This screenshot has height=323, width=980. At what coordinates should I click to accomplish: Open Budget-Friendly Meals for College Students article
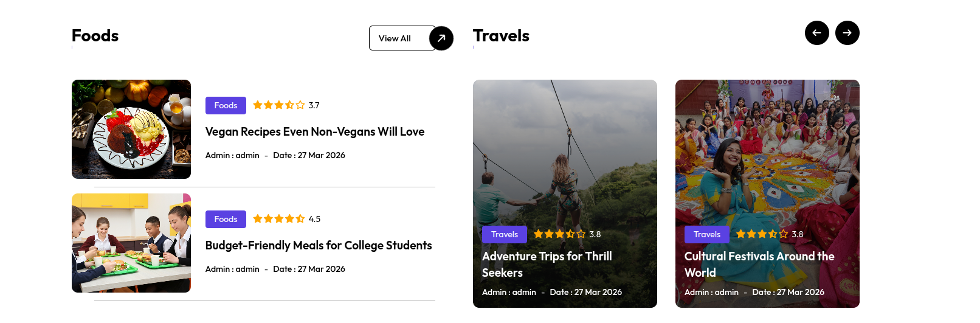click(319, 246)
